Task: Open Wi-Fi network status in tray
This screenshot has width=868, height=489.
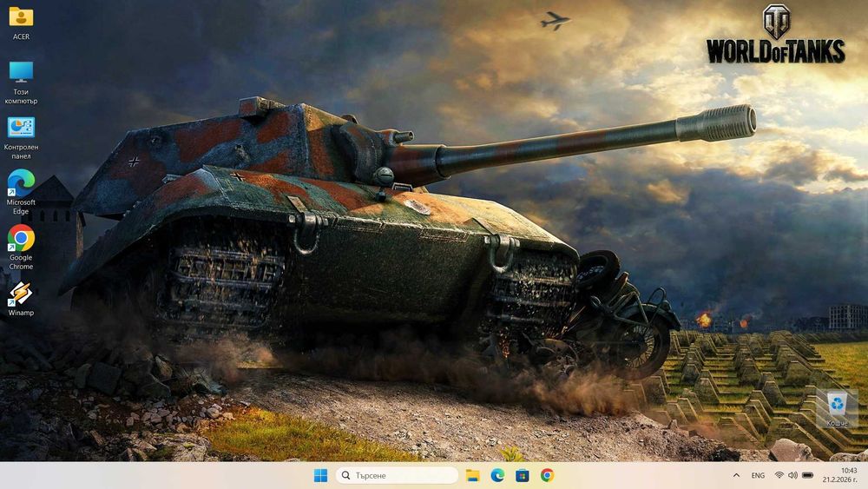Action: [779, 475]
